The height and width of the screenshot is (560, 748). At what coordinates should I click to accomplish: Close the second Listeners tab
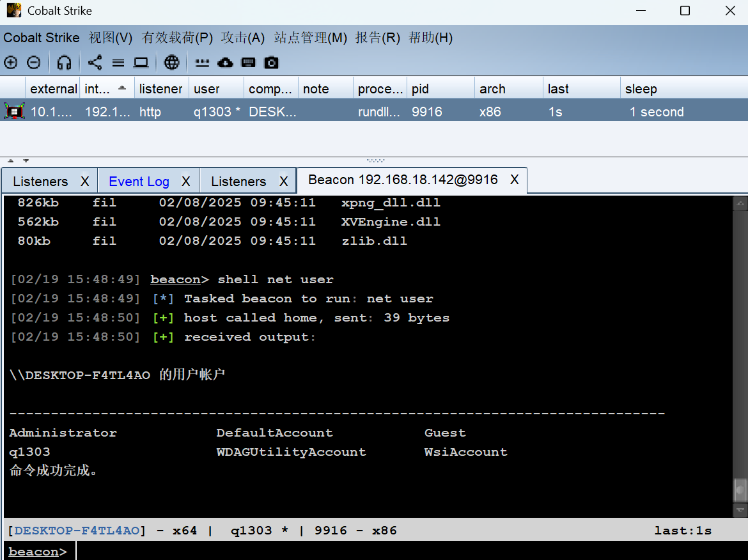[284, 182]
